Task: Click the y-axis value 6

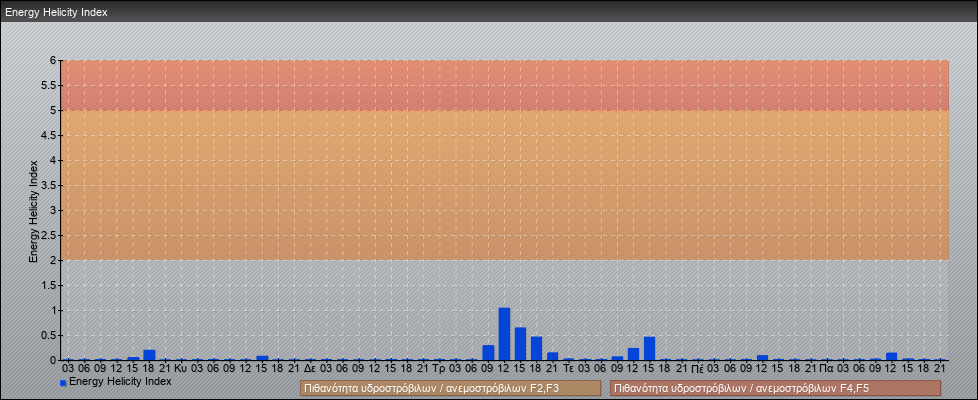Action: (54, 61)
